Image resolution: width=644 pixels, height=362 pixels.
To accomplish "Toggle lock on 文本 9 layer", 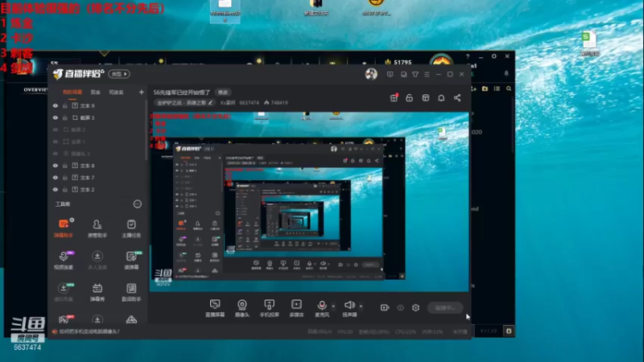I will pos(65,105).
